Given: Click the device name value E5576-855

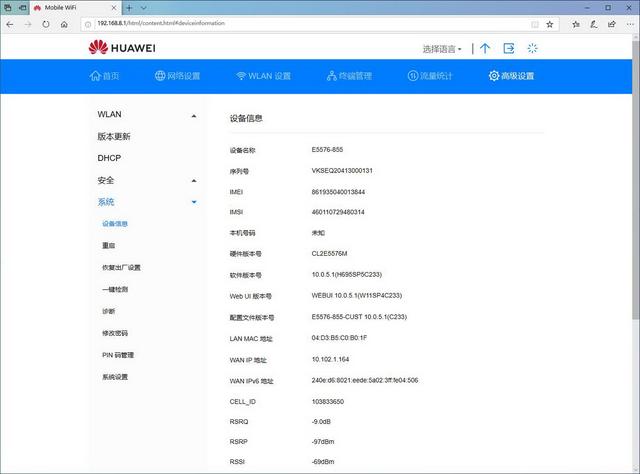Looking at the screenshot, I should [327, 150].
